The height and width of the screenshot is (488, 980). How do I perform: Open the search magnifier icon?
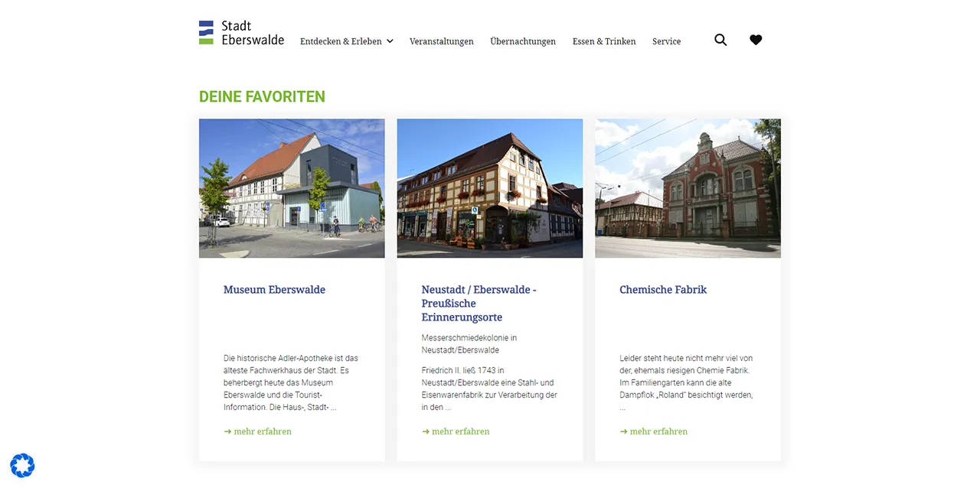[720, 40]
